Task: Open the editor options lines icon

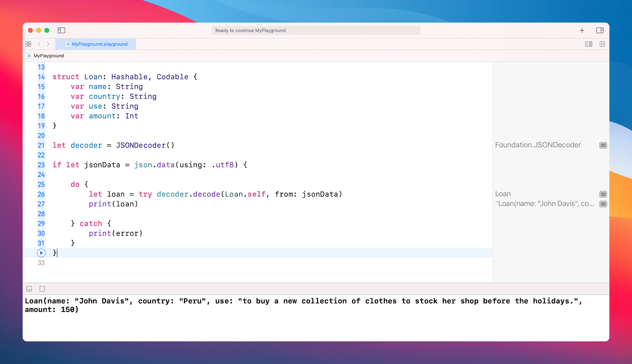Action: click(588, 44)
